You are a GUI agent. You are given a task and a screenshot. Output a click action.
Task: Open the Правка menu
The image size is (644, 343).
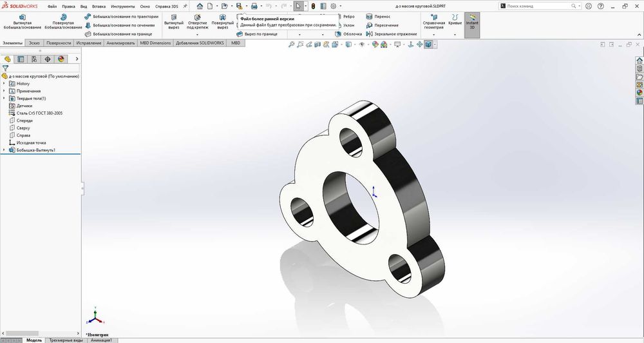pos(69,6)
